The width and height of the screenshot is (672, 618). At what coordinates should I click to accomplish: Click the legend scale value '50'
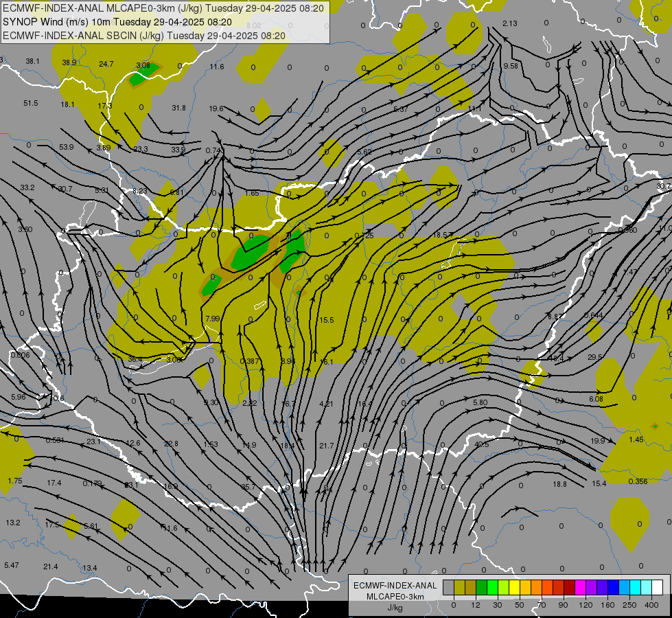click(519, 605)
